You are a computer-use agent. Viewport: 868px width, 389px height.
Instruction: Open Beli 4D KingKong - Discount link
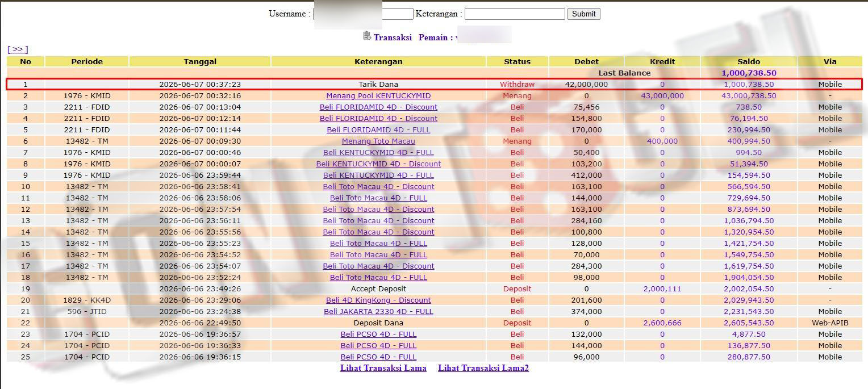click(378, 300)
